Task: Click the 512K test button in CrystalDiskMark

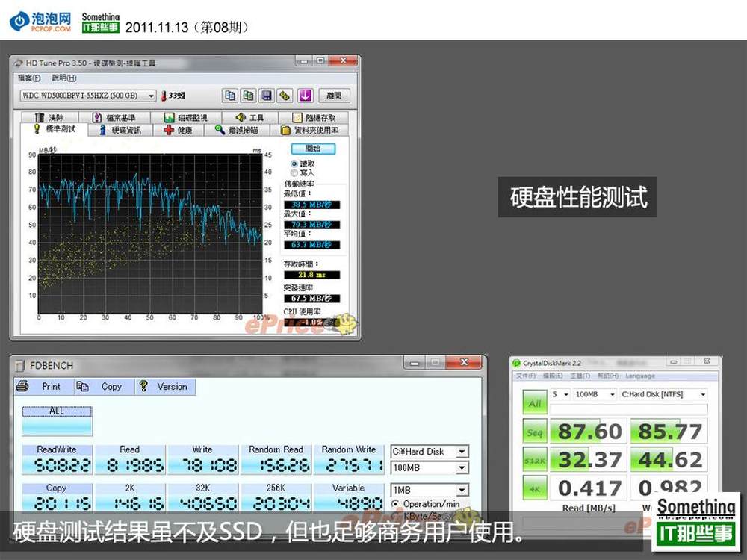Action: pos(535,459)
